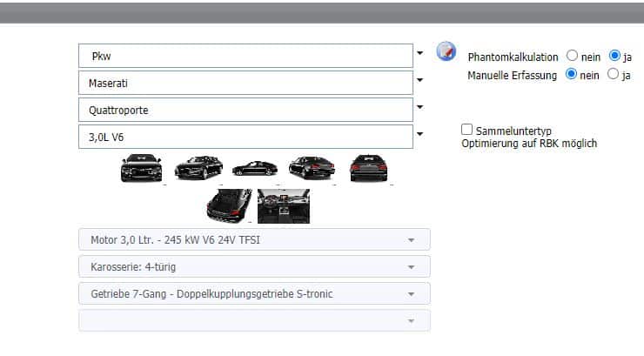Tick the Sammeluntertyp checkbox
The image size is (644, 356).
click(x=466, y=130)
